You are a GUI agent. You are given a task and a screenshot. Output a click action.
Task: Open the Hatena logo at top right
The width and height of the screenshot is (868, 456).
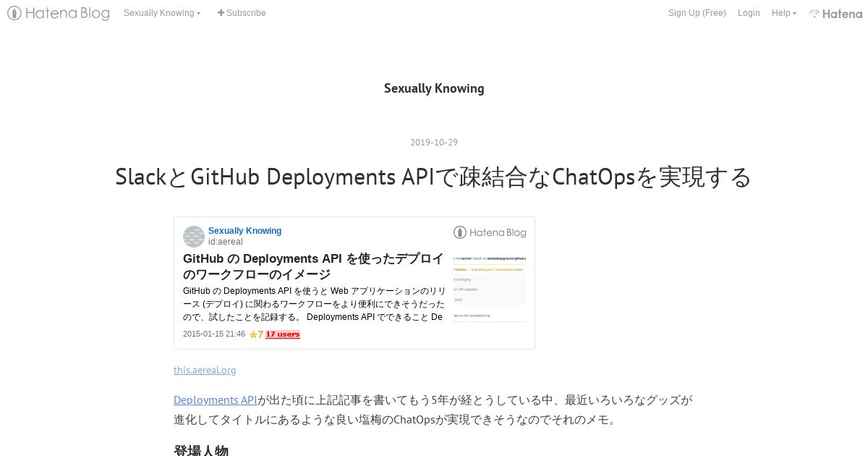pyautogui.click(x=835, y=13)
